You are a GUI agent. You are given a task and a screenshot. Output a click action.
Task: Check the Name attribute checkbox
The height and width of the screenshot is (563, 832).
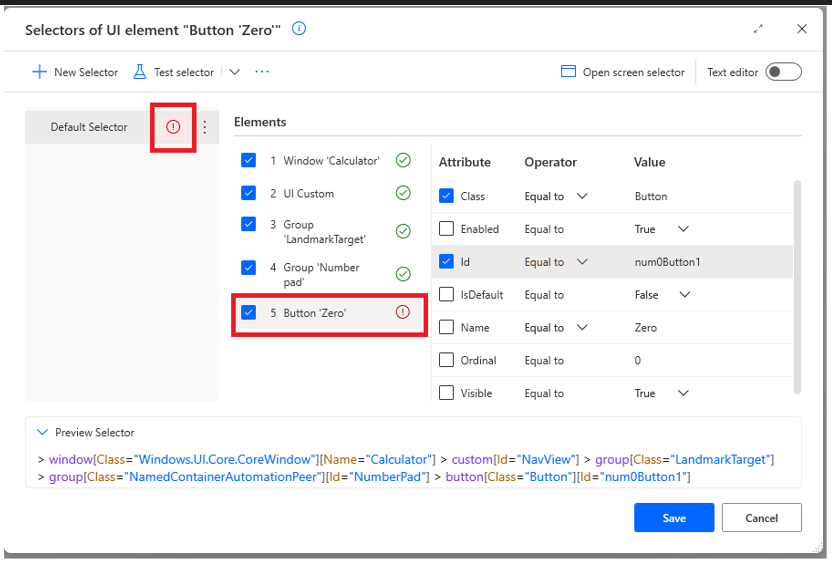446,327
